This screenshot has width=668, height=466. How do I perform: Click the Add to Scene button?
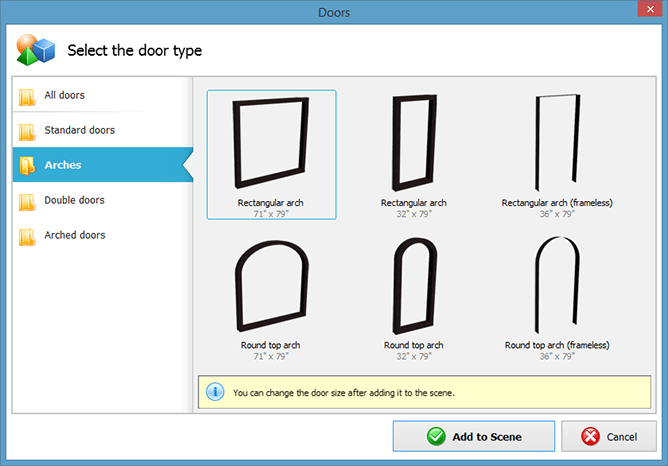(x=474, y=436)
